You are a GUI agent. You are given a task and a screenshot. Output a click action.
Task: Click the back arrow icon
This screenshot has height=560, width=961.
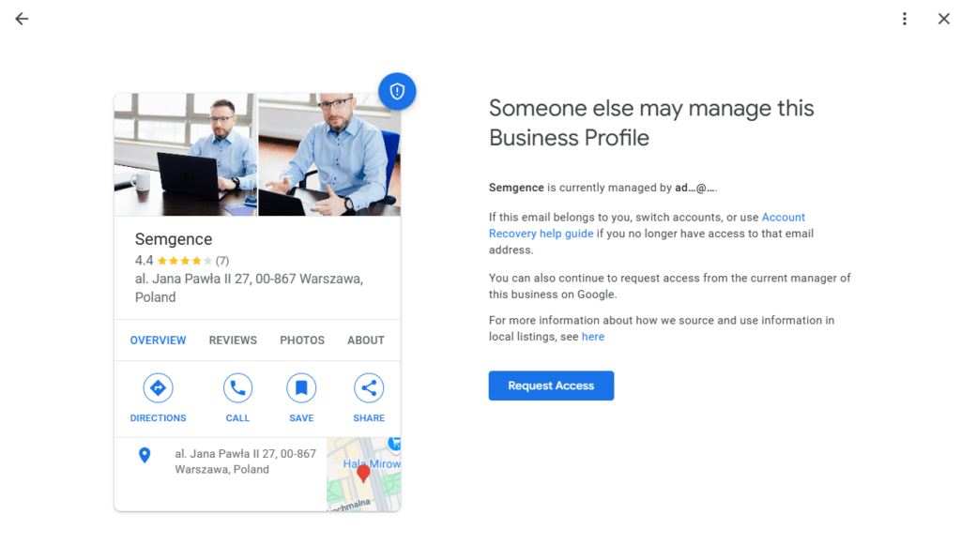coord(22,19)
